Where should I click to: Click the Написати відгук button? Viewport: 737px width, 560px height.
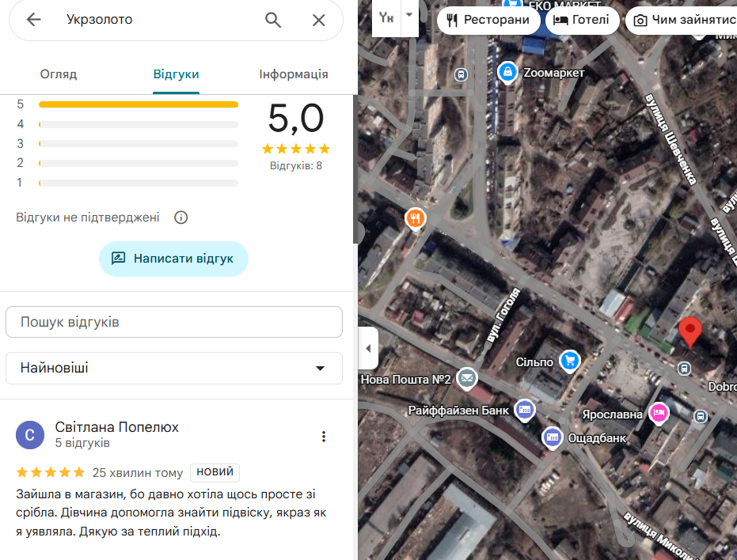coord(173,259)
